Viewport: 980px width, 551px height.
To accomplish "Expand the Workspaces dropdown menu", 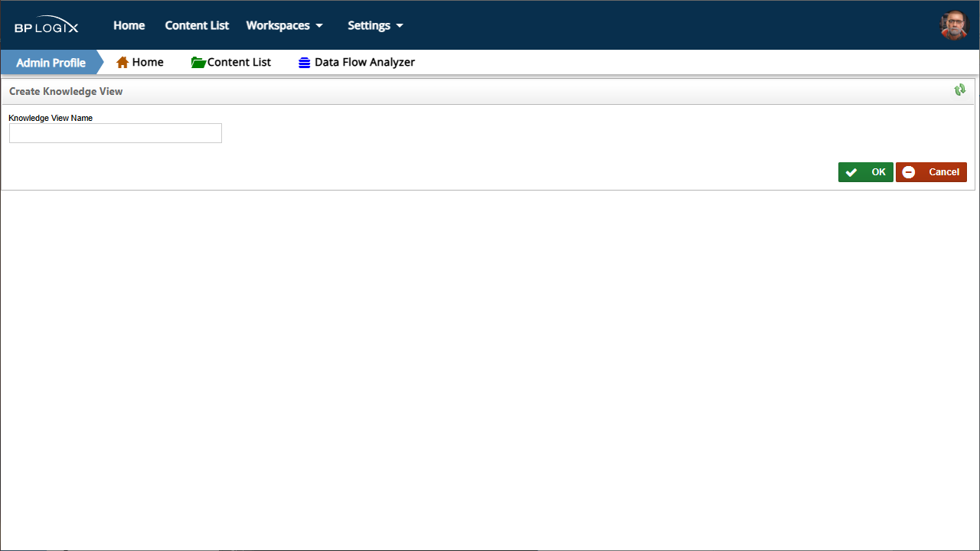I will [x=284, y=25].
